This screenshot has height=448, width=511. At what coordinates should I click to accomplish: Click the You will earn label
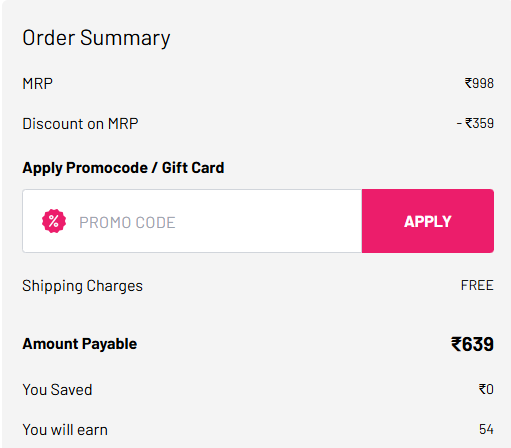coord(65,430)
